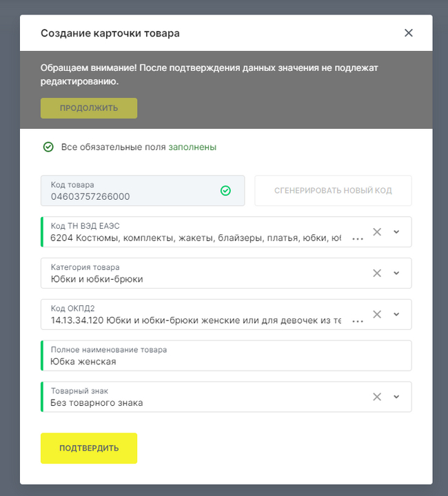The height and width of the screenshot is (496, 448).
Task: Click СГЕНЕРИРОВАТЬ НОВЫЙ КОД button
Action: [333, 191]
